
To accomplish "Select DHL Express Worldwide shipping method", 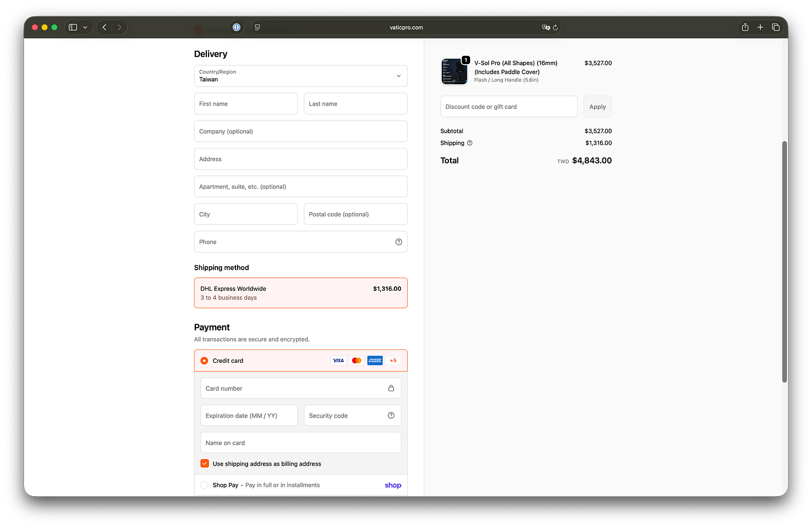I will point(301,293).
